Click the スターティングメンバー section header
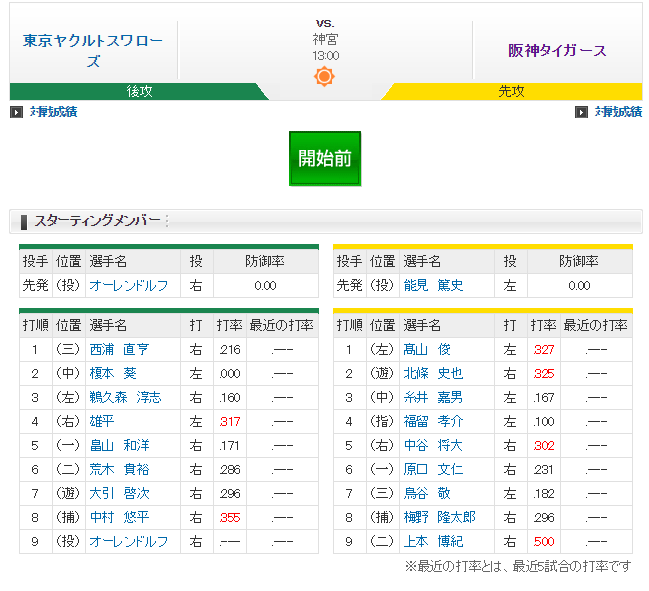 click(326, 221)
